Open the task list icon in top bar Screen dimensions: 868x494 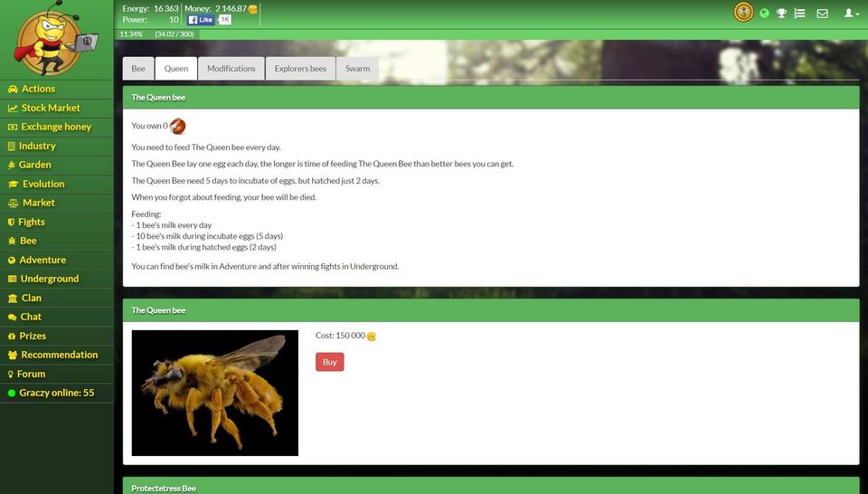[x=799, y=14]
